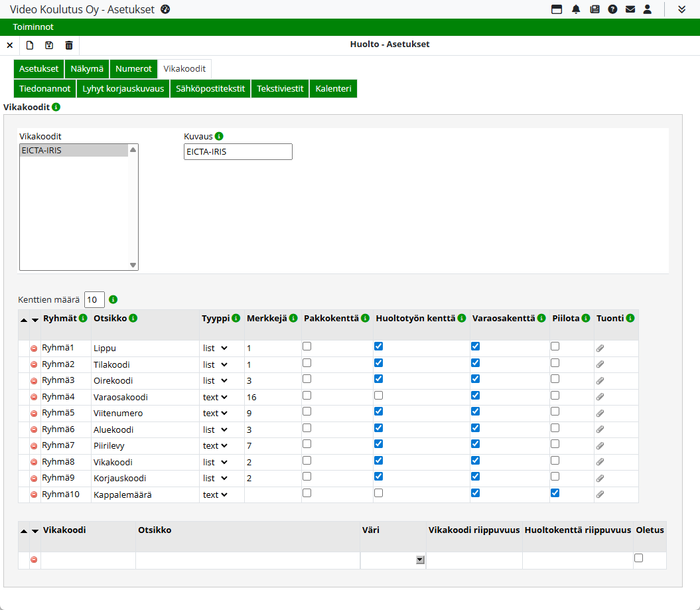The height and width of the screenshot is (610, 700).
Task: Click the save floppy disk icon
Action: 49,45
